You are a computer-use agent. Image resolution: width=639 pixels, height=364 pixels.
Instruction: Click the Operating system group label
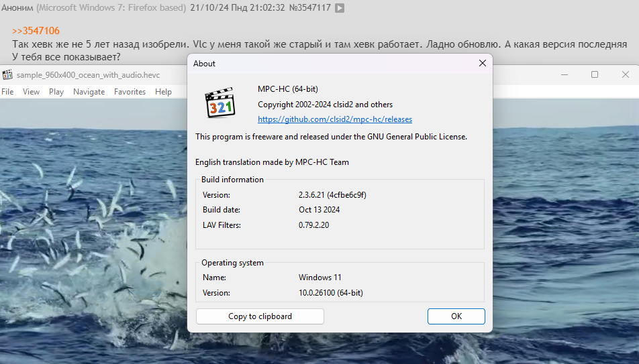point(232,263)
